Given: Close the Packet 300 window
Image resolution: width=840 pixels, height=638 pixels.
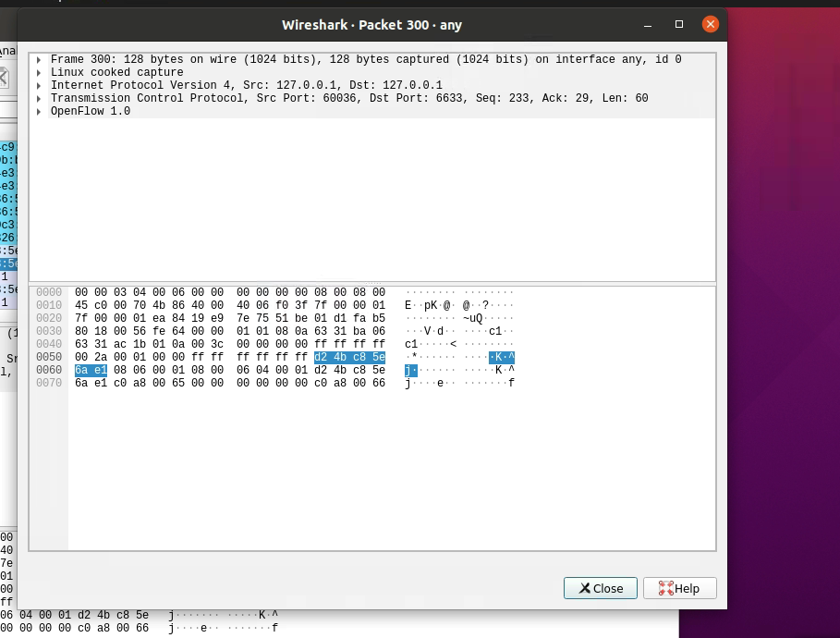Looking at the screenshot, I should (x=711, y=24).
